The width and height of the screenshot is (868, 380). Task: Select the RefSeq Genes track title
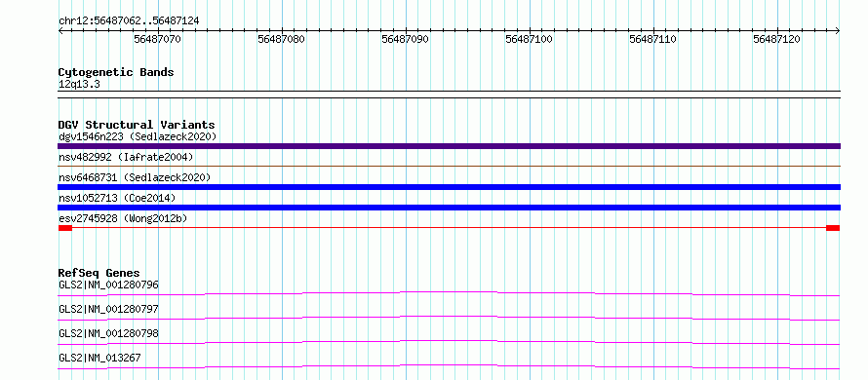99,273
